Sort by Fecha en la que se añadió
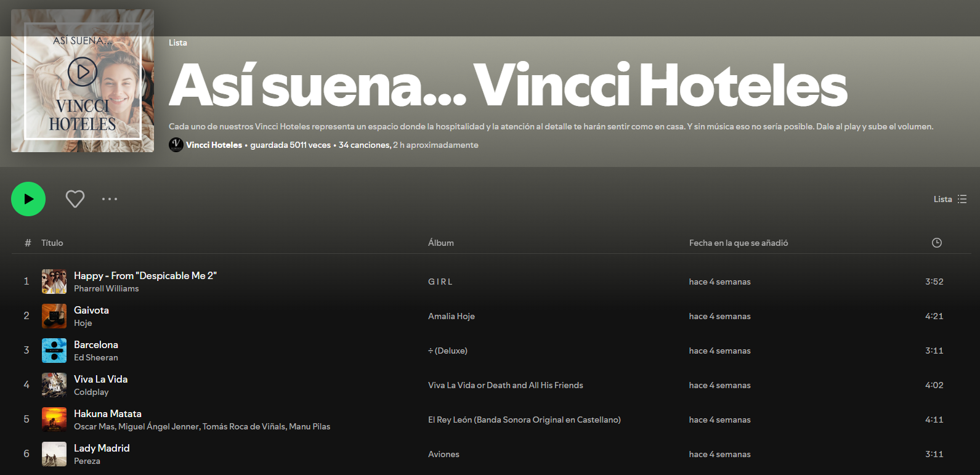Screen dimensions: 980x475 click(739, 243)
